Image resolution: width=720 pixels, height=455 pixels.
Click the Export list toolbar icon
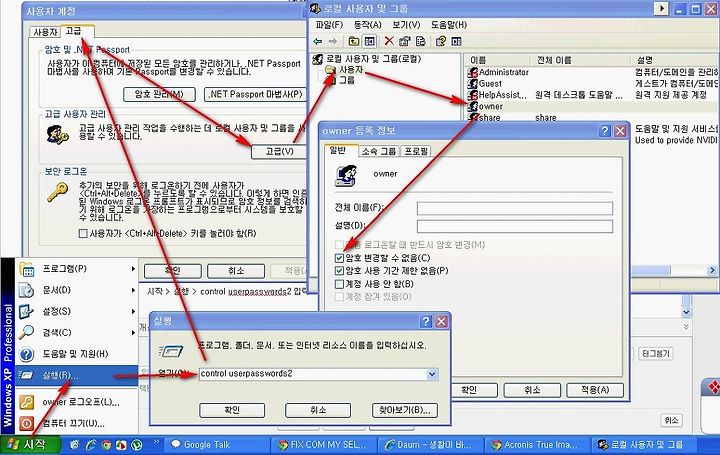tap(420, 41)
